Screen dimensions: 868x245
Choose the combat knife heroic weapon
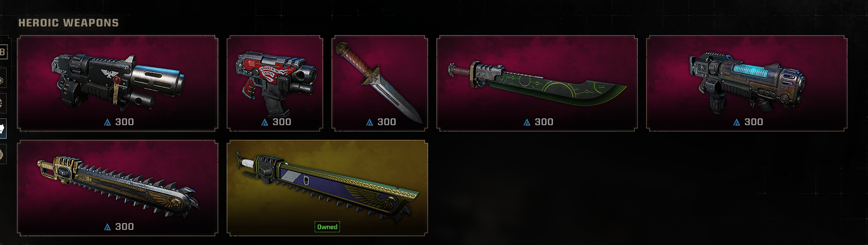[x=380, y=83]
